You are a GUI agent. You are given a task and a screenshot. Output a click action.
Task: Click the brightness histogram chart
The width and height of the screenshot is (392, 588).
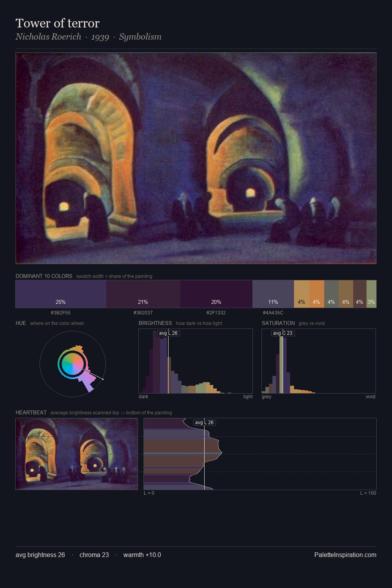[196, 361]
